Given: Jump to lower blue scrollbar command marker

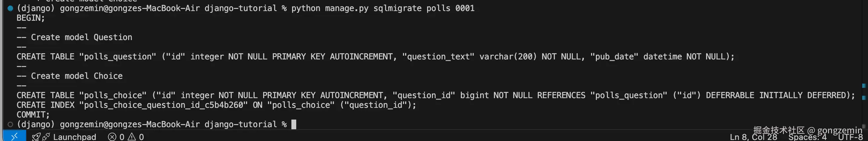Looking at the screenshot, I should click(x=864, y=98).
